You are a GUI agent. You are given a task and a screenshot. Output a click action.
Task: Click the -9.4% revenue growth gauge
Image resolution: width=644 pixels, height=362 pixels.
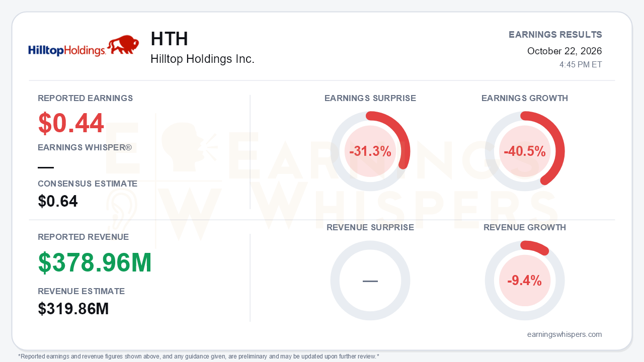click(525, 281)
